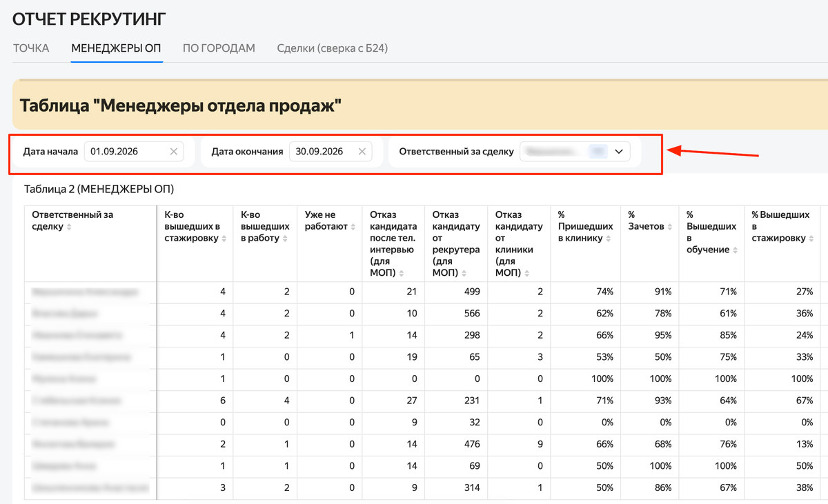Screen dimensions: 828x504
Task: Click the value 65 in recruiter refusals
Action: [474, 357]
